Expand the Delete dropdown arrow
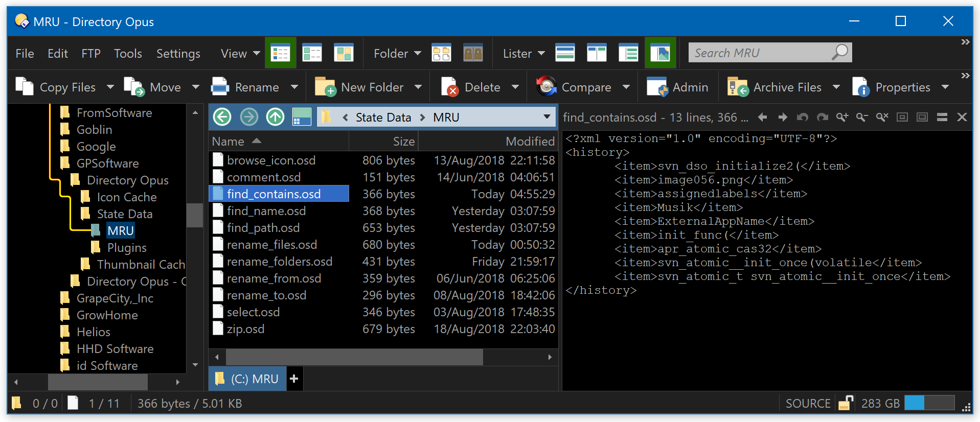This screenshot has height=422, width=980. point(515,87)
